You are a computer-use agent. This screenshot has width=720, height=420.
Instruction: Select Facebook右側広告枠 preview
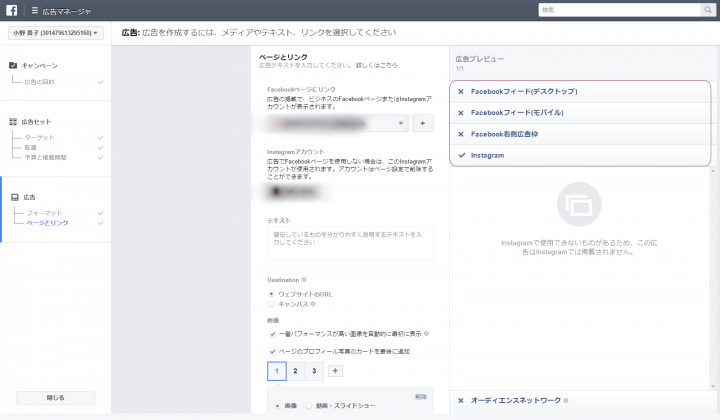pos(504,134)
